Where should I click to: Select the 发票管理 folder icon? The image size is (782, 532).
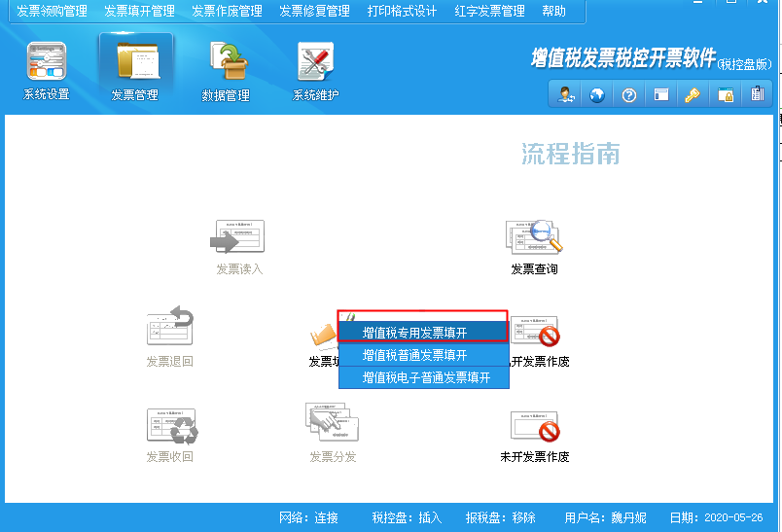click(138, 61)
